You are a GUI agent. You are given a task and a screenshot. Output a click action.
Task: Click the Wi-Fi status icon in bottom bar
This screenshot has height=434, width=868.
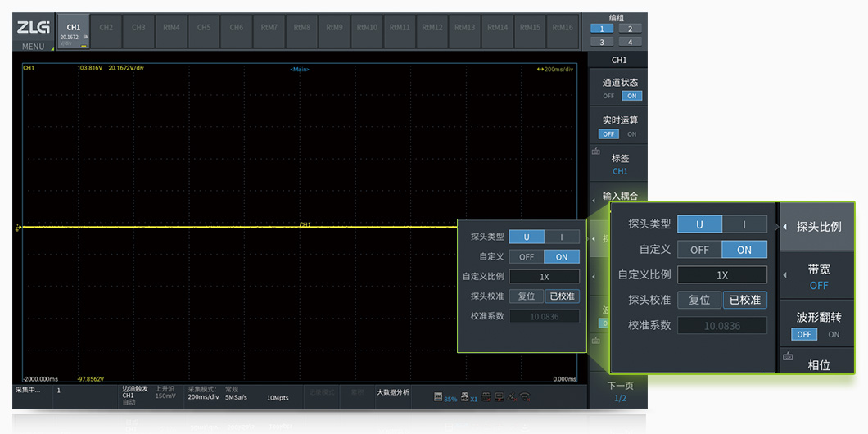[525, 398]
